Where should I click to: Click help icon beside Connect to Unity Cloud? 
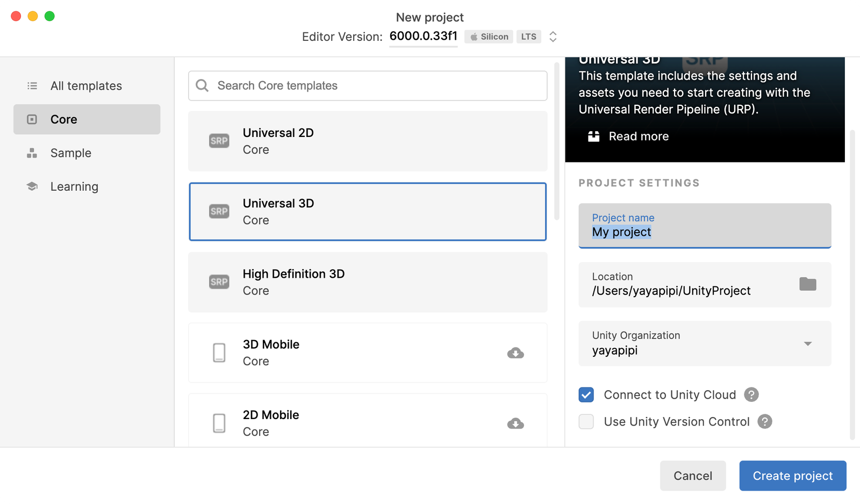751,394
